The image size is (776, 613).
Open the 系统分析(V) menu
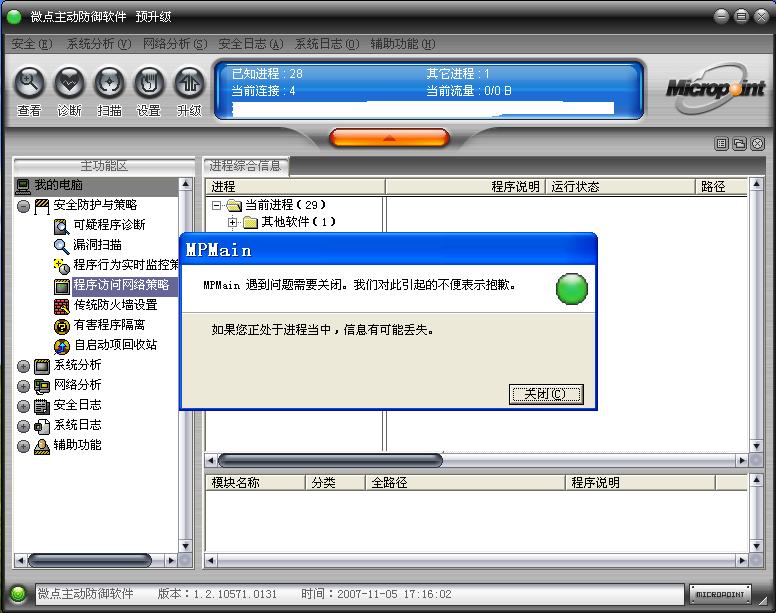[x=99, y=44]
